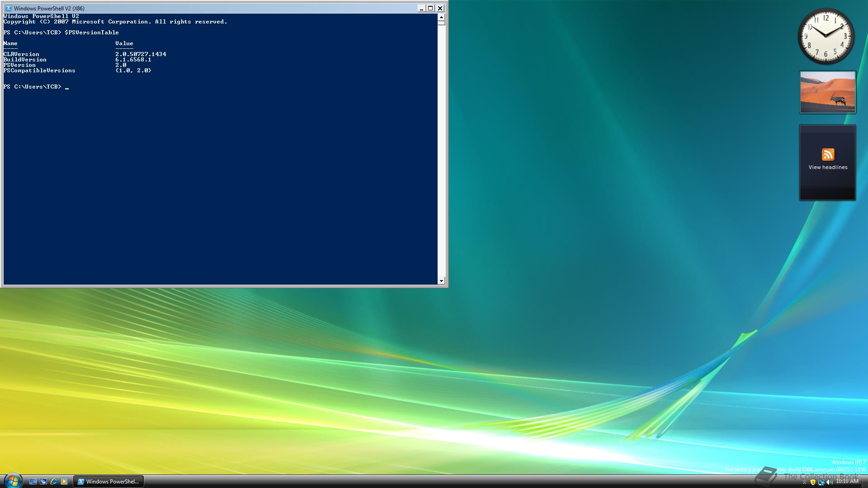Click the PowerShell scrollbar thumb
This screenshot has width=868, height=488.
click(x=441, y=23)
